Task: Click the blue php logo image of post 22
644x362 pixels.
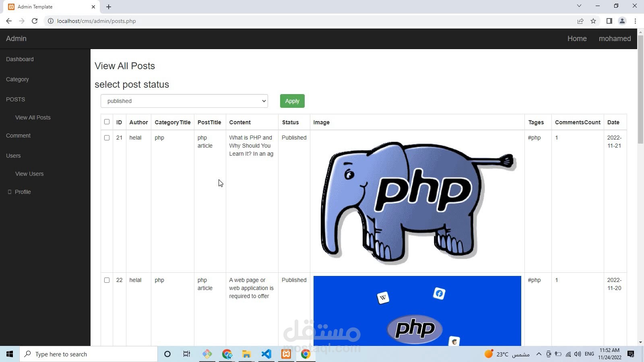Action: (417, 311)
